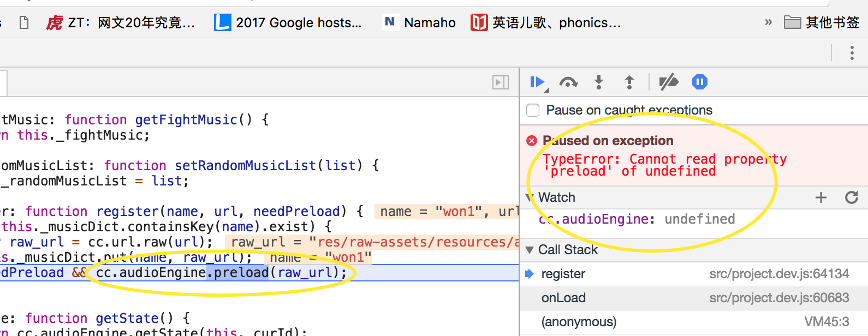Viewport: 868px width, 336px height.
Task: Open src/project.dev.js:60683 source link
Action: tap(779, 298)
